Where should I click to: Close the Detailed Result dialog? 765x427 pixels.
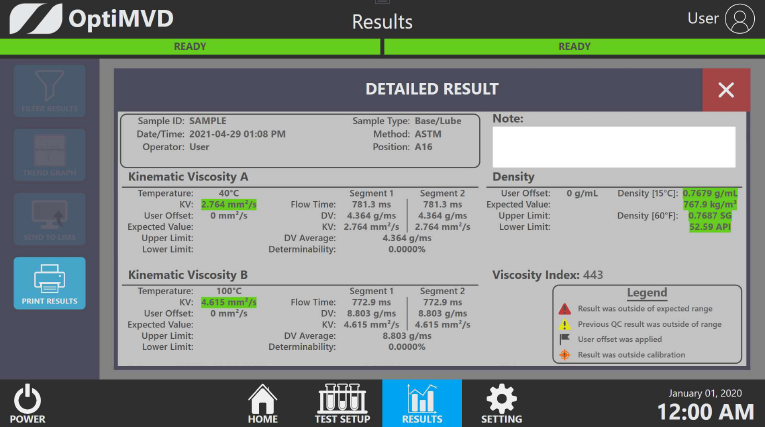tap(726, 90)
